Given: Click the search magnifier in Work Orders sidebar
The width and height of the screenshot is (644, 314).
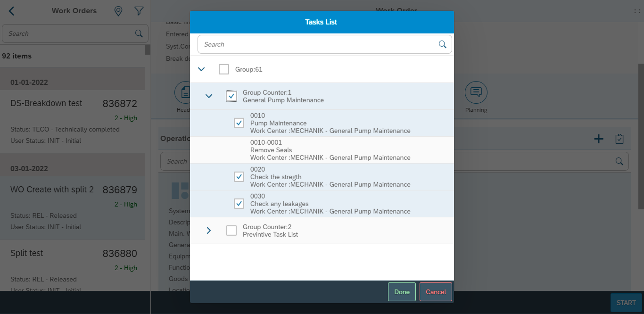Looking at the screenshot, I should [x=139, y=33].
